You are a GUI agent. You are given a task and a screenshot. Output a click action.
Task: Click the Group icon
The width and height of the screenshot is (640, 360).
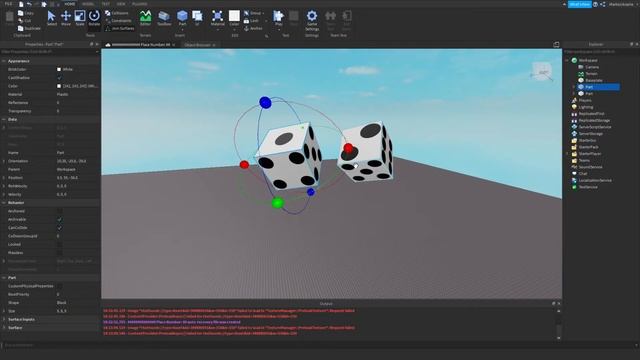[247, 13]
